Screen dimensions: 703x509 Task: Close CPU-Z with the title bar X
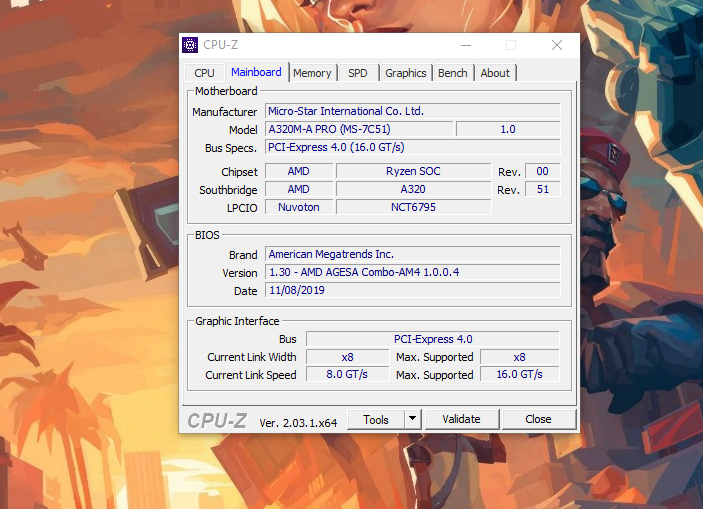557,45
